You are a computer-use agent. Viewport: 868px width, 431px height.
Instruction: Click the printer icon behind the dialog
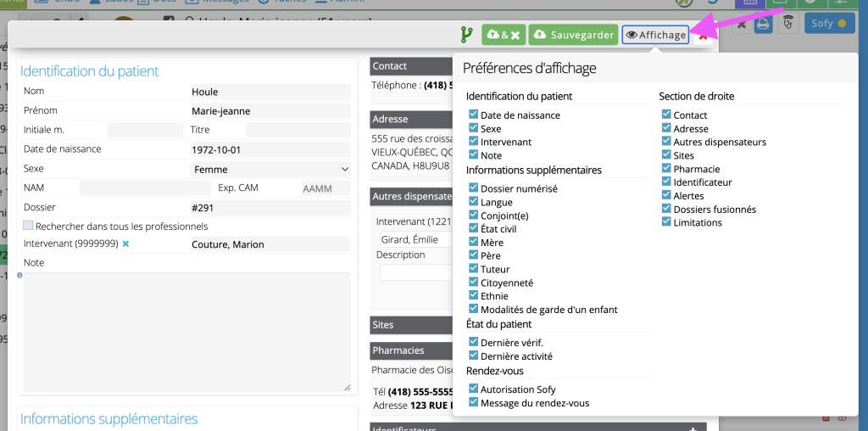(764, 24)
